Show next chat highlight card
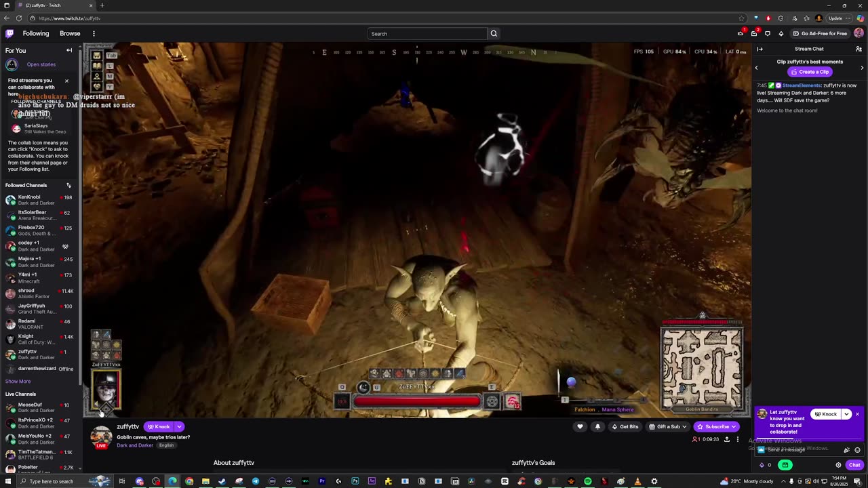 862,67
